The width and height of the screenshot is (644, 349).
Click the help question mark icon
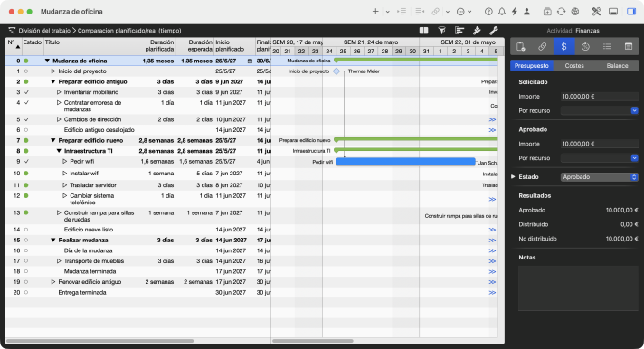(488, 12)
